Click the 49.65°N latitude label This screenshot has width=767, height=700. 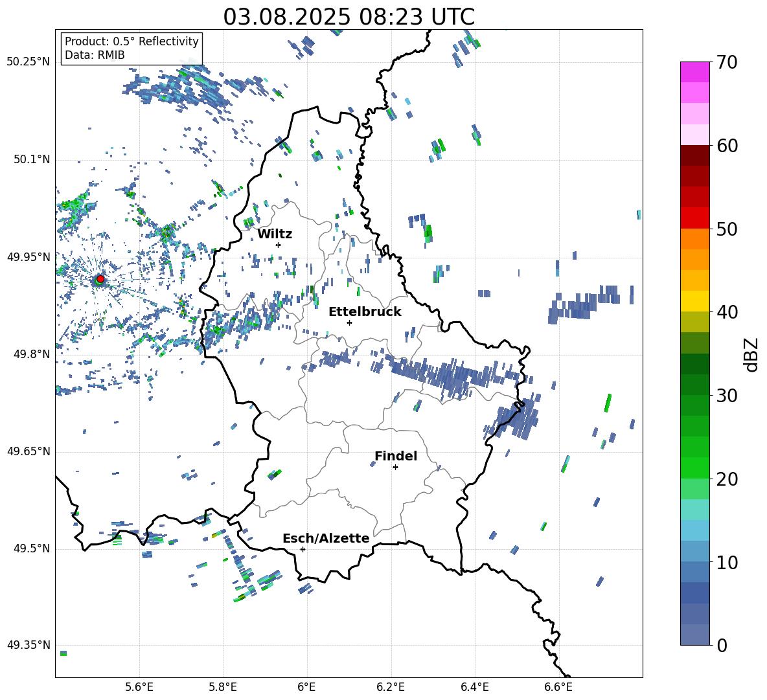point(29,451)
